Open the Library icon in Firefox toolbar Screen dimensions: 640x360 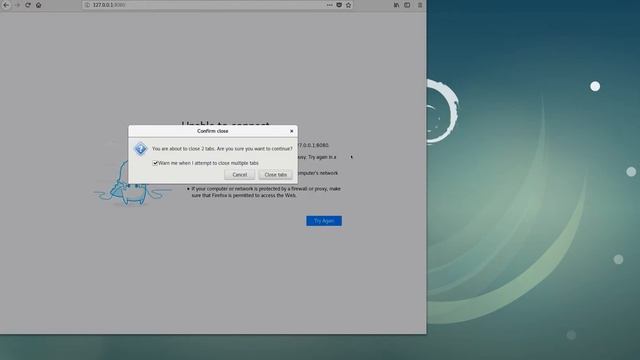(x=396, y=5)
